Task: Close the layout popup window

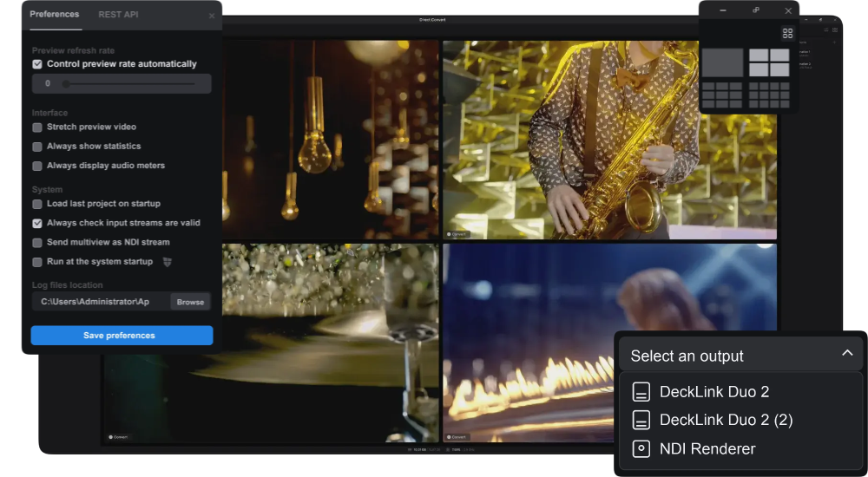Action: pos(788,10)
